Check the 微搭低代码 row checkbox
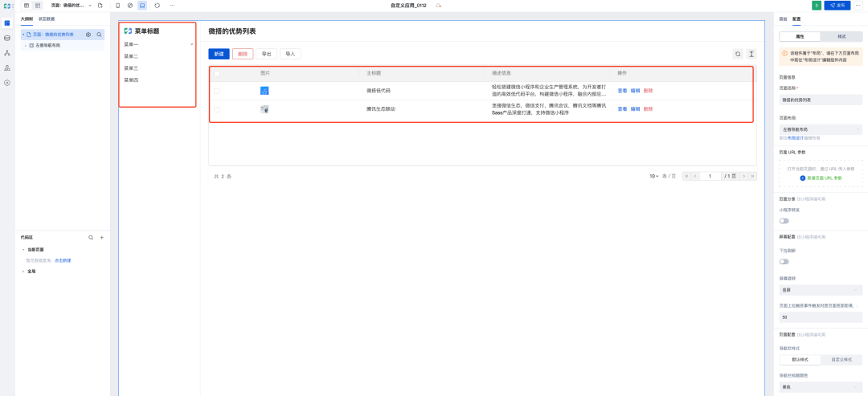This screenshot has height=396, width=868. (x=217, y=91)
